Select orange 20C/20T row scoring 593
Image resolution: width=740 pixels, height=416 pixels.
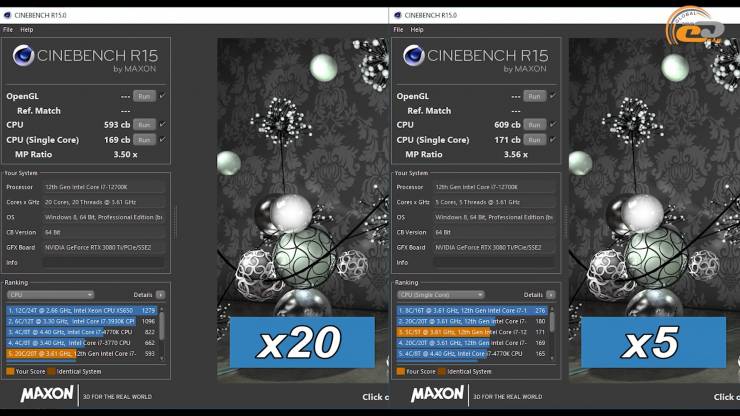pyautogui.click(x=82, y=354)
